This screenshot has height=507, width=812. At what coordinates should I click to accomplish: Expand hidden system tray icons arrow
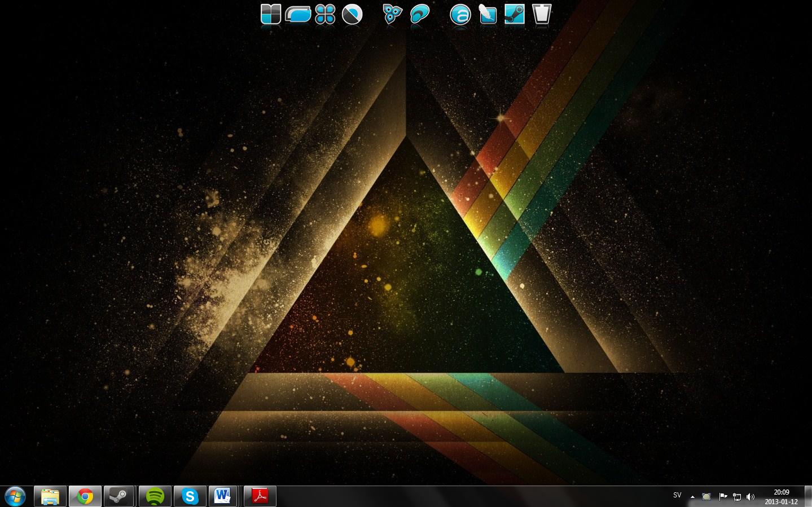692,497
